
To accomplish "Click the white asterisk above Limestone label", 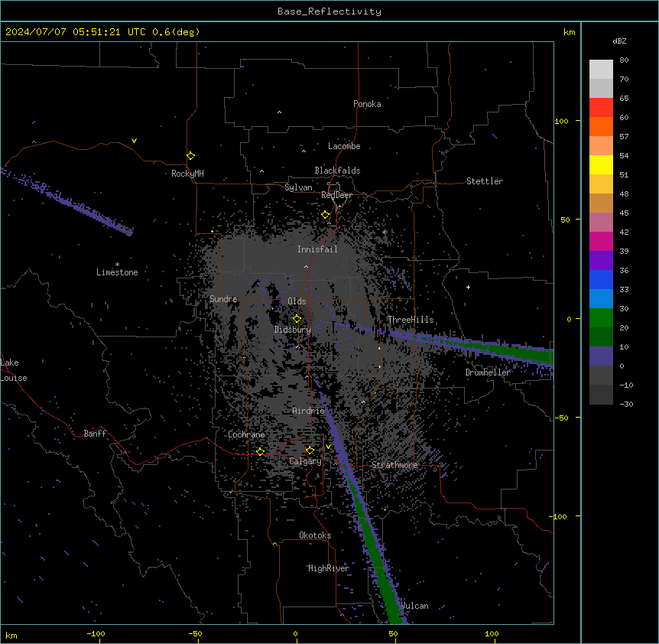I will click(x=117, y=265).
